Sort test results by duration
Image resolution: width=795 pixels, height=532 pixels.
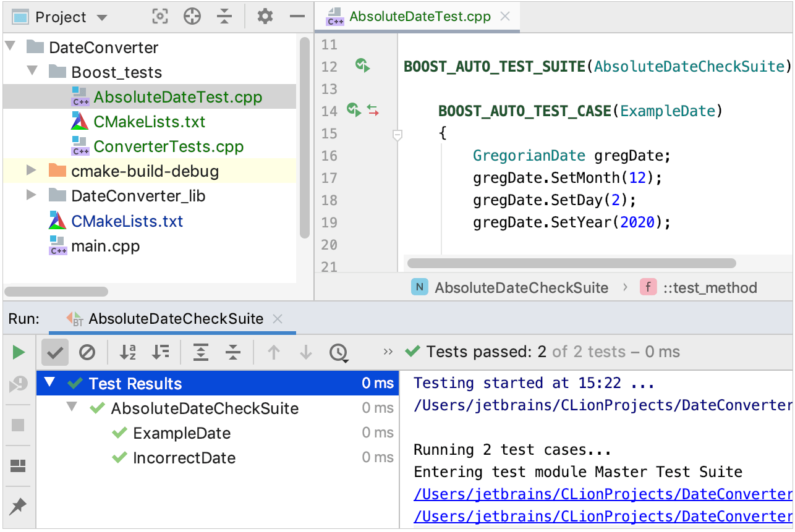coord(160,352)
